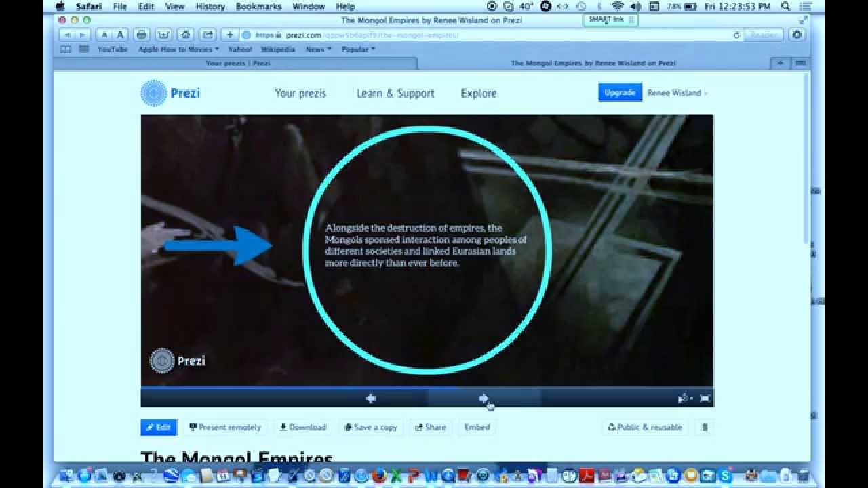Image resolution: width=868 pixels, height=488 pixels.
Task: Open the Apple menu
Action: (x=60, y=6)
